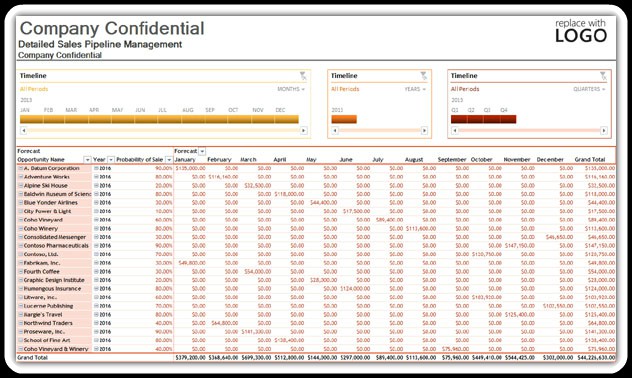Collapse 2016 year for Coho Vineyard & Winery

[x=96, y=349]
